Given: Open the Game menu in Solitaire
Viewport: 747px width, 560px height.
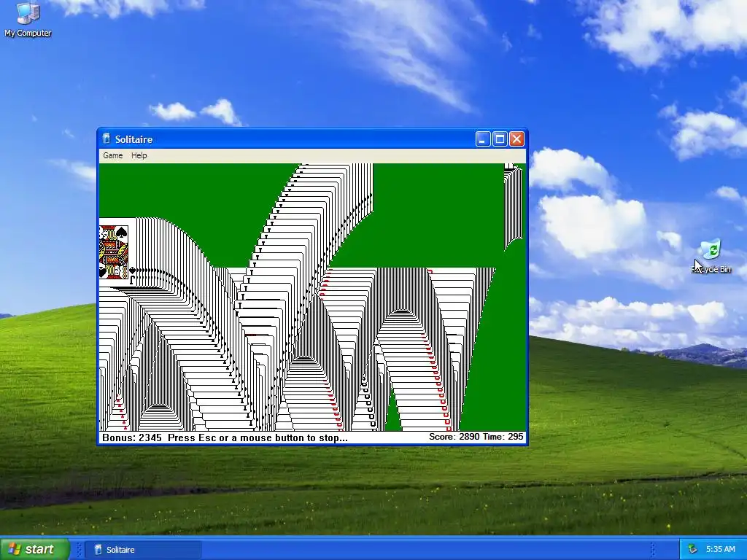Looking at the screenshot, I should (x=113, y=156).
